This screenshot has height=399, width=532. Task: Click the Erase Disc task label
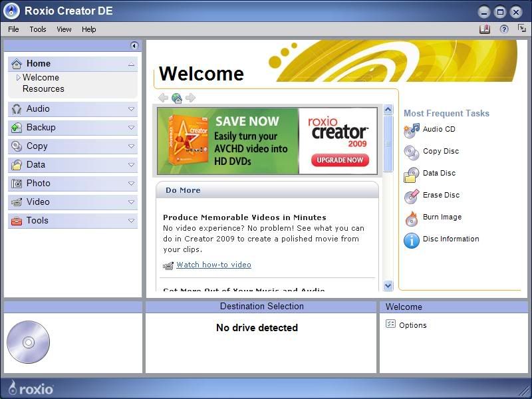point(441,195)
